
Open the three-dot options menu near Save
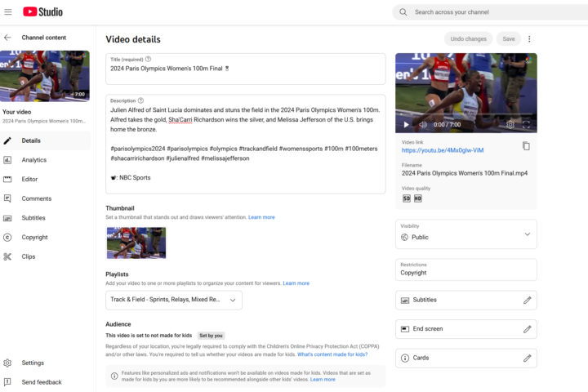click(529, 39)
